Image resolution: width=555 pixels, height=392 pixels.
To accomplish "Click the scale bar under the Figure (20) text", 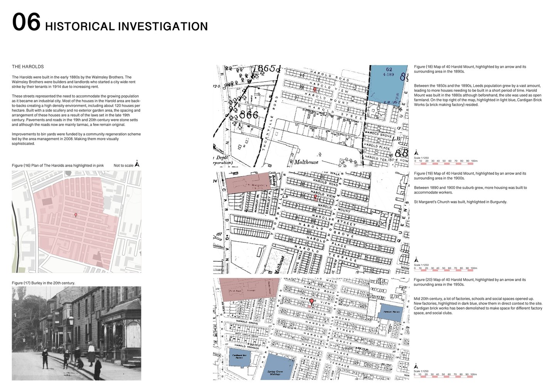I will click(x=444, y=377).
